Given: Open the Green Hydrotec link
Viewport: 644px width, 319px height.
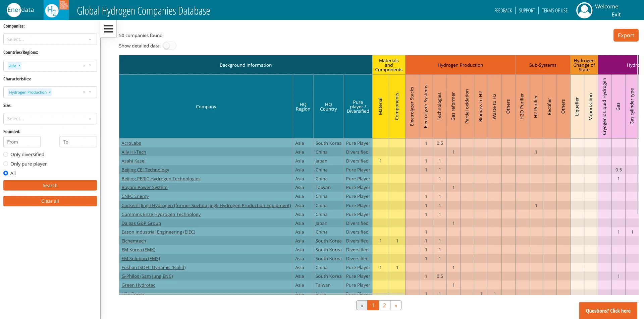Looking at the screenshot, I should (x=139, y=285).
